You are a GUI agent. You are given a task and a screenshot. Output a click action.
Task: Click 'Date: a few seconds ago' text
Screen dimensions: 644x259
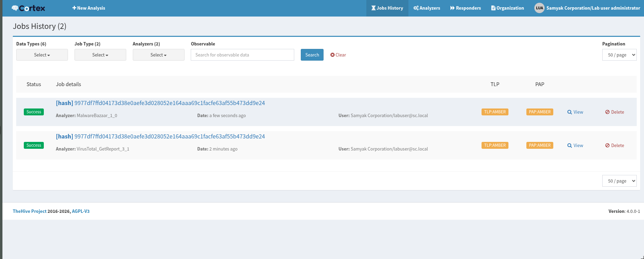pos(221,115)
